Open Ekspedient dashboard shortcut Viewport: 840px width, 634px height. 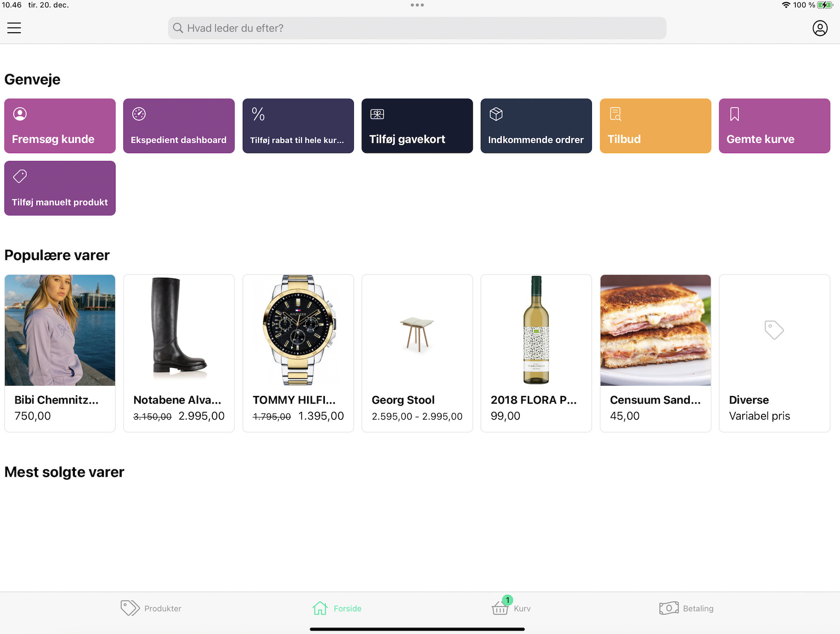(x=179, y=126)
